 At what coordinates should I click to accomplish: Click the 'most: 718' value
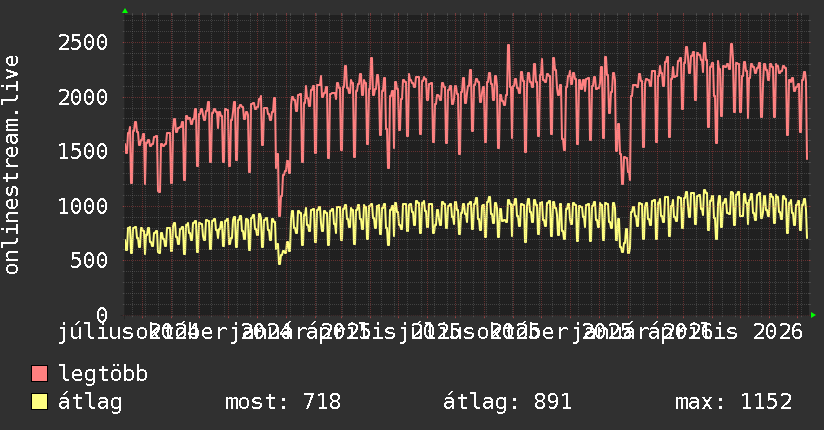(283, 402)
